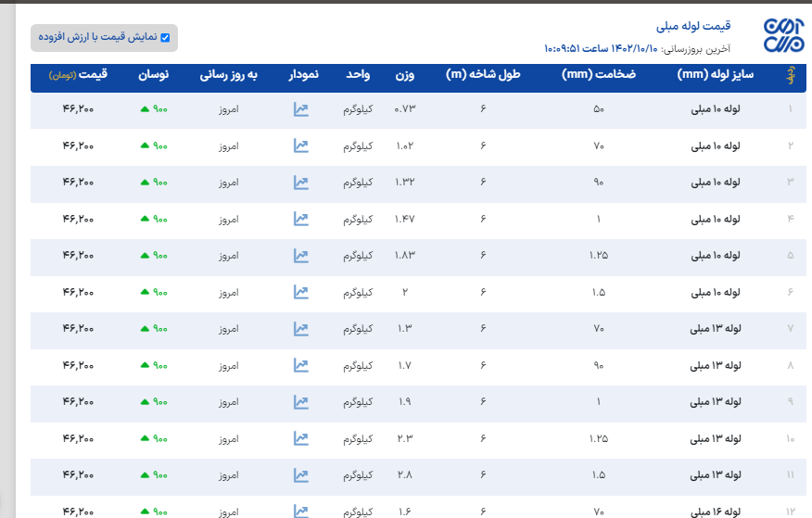Toggle the نمایش قیمت با ارزش افزوده checkbox
This screenshot has width=812, height=518.
point(165,38)
